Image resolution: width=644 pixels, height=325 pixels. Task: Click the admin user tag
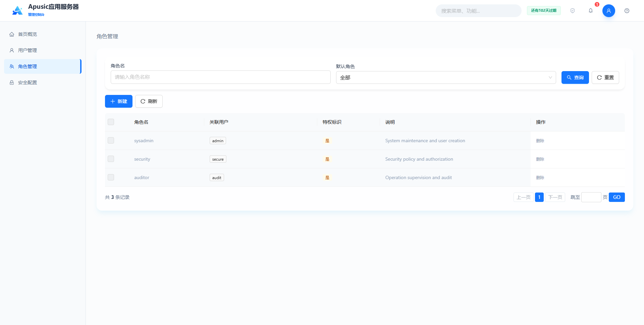(218, 141)
